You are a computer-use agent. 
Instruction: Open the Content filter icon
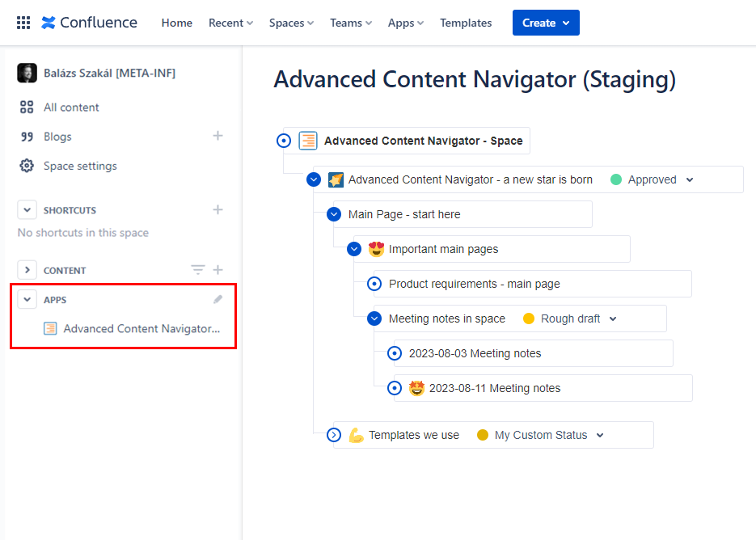(197, 269)
